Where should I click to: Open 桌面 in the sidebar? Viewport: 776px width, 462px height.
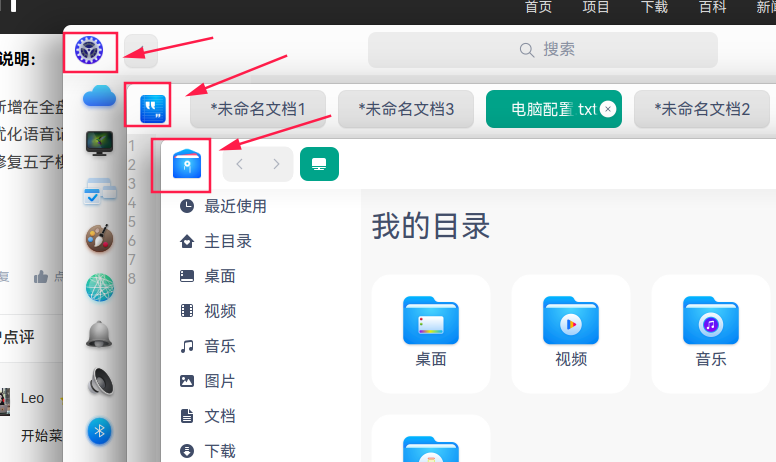coord(207,276)
